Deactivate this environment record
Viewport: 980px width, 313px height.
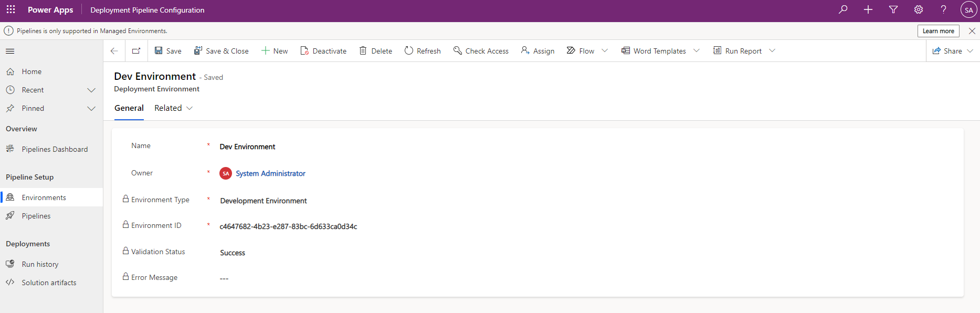coord(323,51)
